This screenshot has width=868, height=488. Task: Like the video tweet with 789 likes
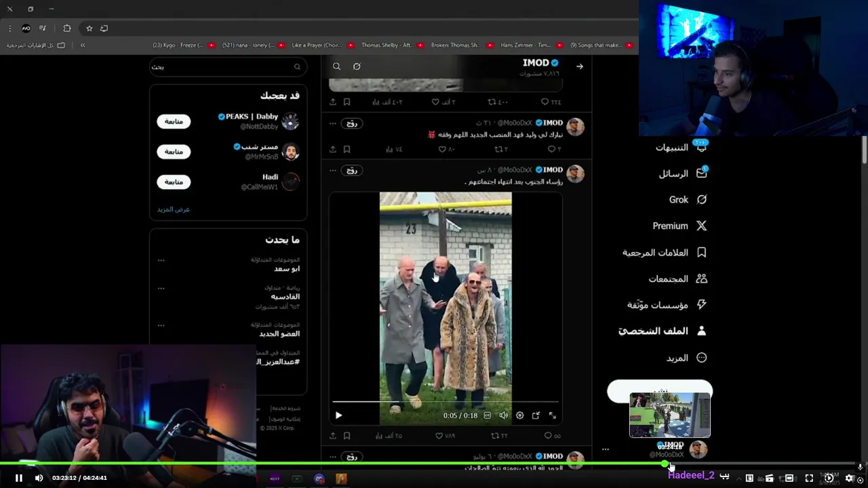tap(445, 436)
